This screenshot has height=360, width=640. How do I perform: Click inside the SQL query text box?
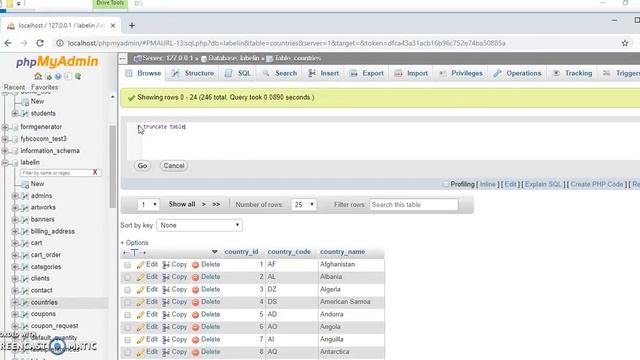coord(384,140)
